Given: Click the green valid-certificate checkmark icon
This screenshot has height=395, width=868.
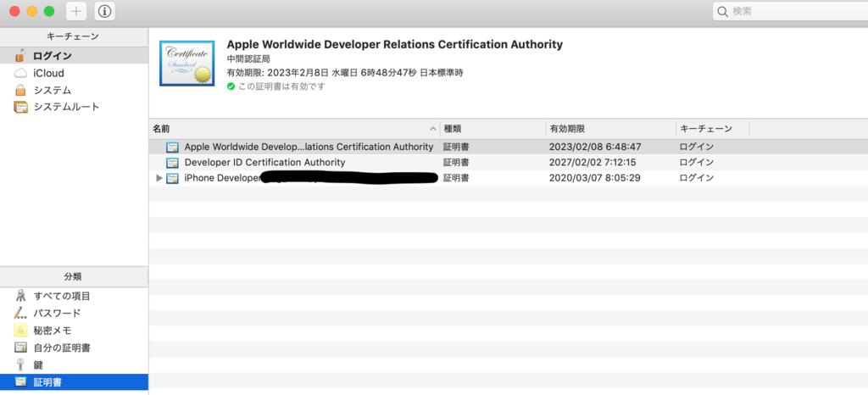Looking at the screenshot, I should tap(231, 86).
